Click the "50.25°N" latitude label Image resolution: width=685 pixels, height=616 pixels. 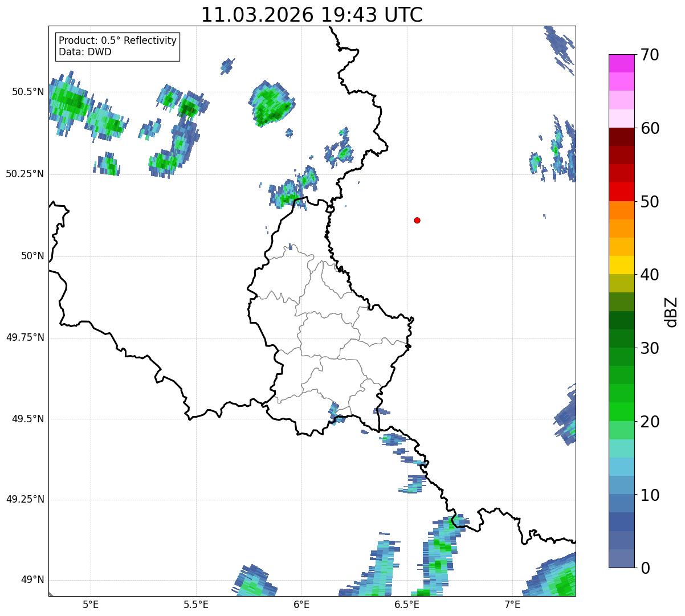pos(25,174)
